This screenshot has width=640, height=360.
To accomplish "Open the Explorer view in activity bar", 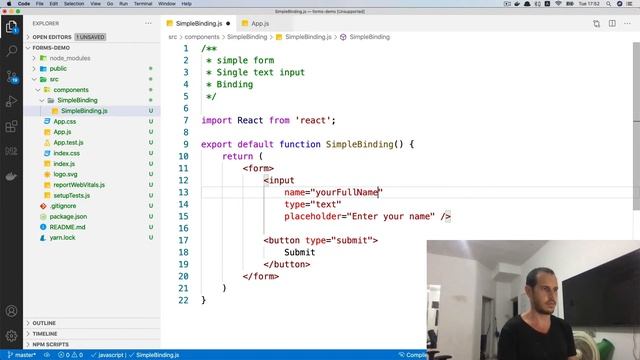I will [11, 27].
